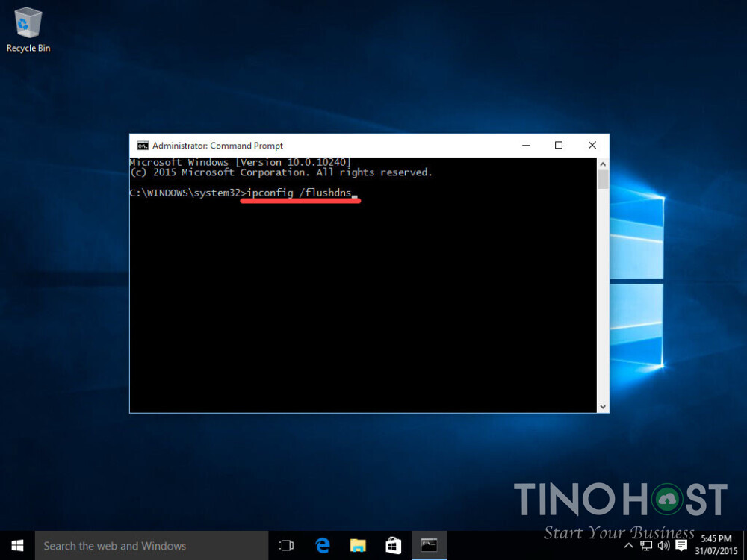Open the network status tray icon
Image resolution: width=747 pixels, height=560 pixels.
pos(646,546)
